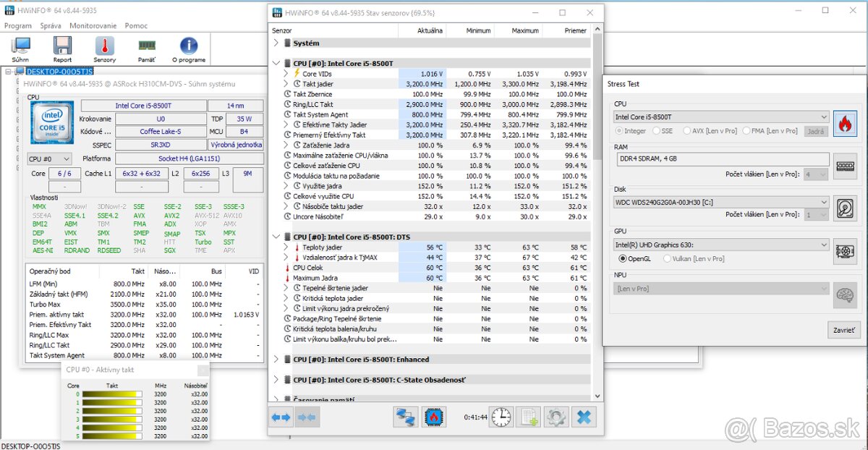Click the Jadrá button
This screenshot has height=450, width=868.
click(816, 131)
